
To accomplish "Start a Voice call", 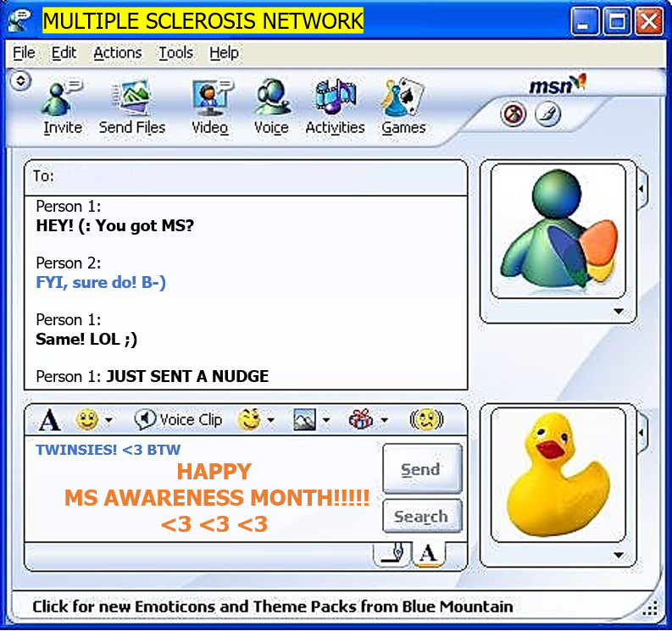I will point(271,107).
